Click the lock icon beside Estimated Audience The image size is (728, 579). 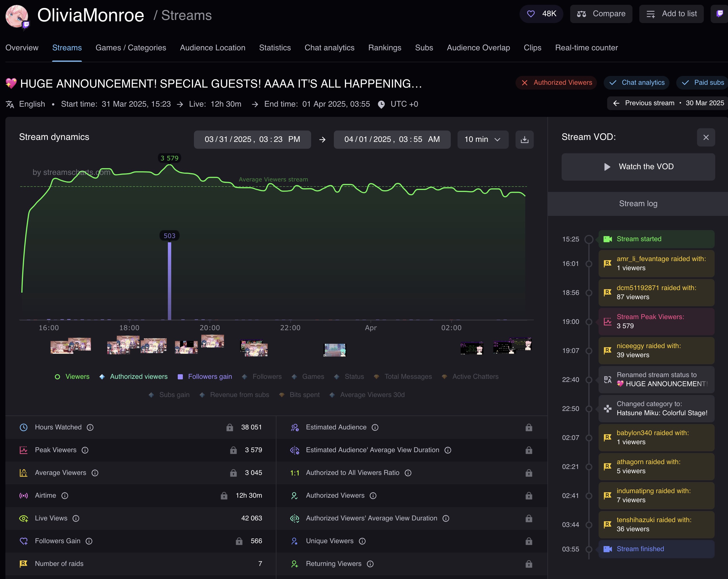pos(529,427)
